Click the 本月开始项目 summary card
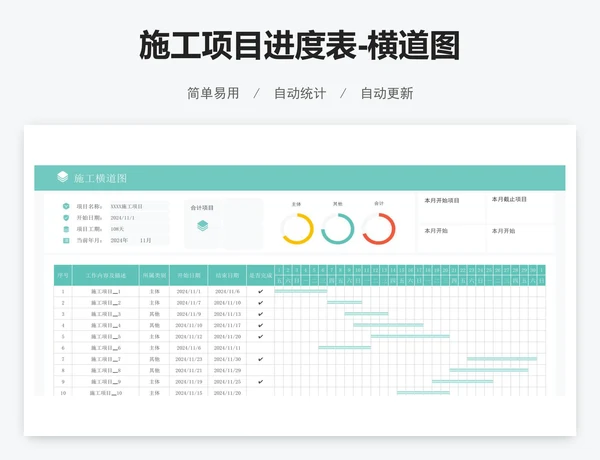 point(452,209)
